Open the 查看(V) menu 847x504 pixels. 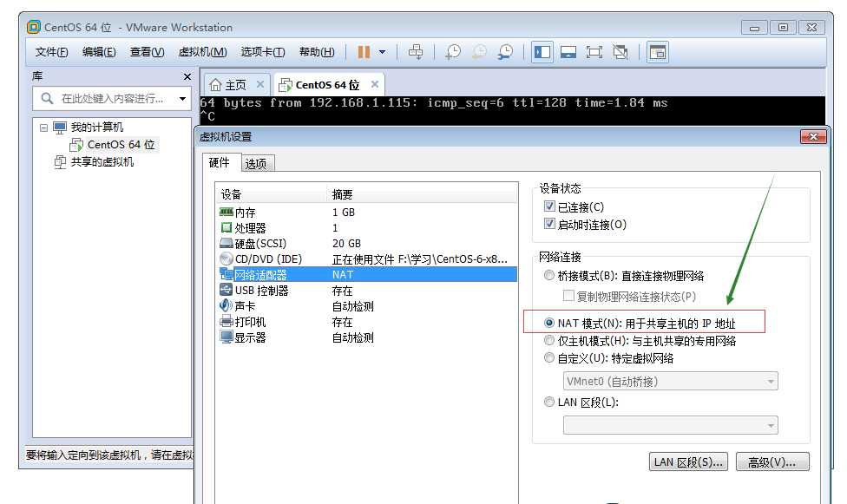(x=147, y=52)
